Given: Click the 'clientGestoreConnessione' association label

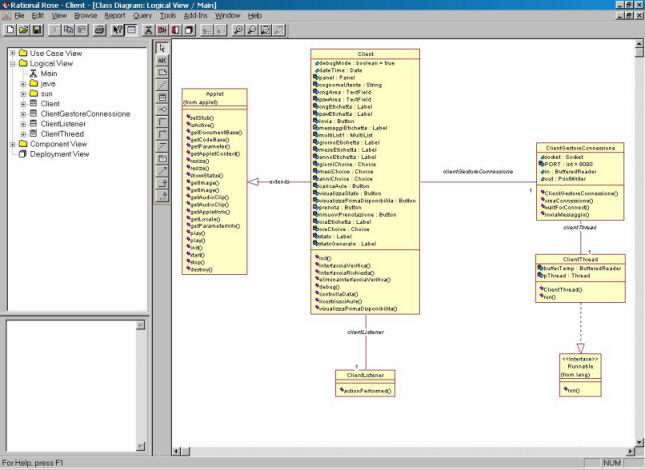Looking at the screenshot, I should [x=478, y=171].
